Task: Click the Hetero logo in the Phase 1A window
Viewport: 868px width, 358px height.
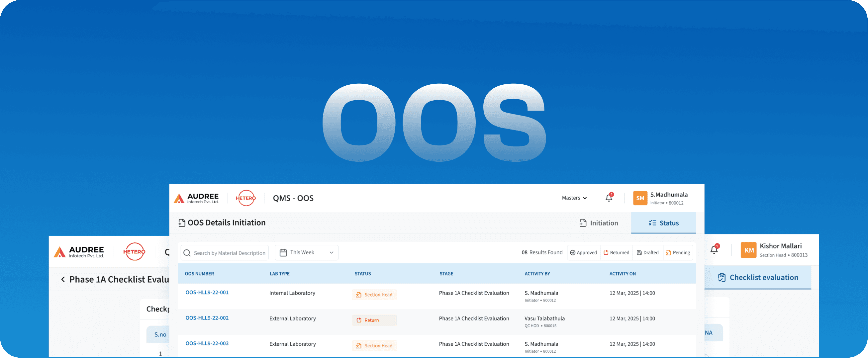Action: pos(134,252)
